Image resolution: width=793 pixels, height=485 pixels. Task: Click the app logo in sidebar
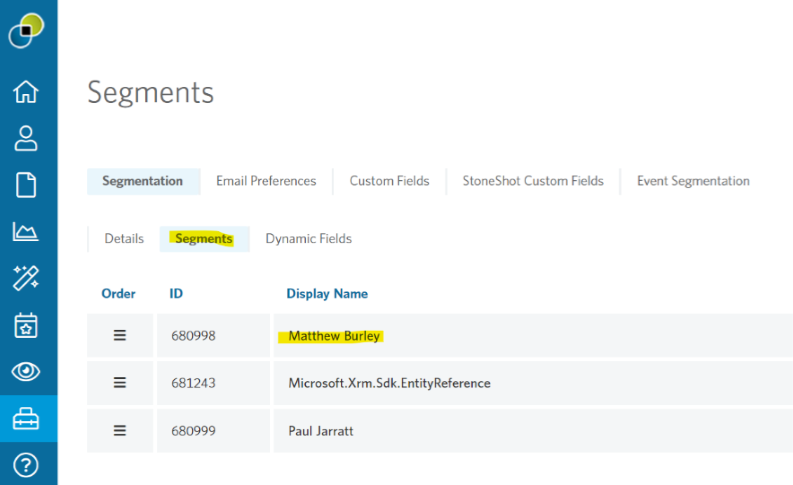point(26,30)
